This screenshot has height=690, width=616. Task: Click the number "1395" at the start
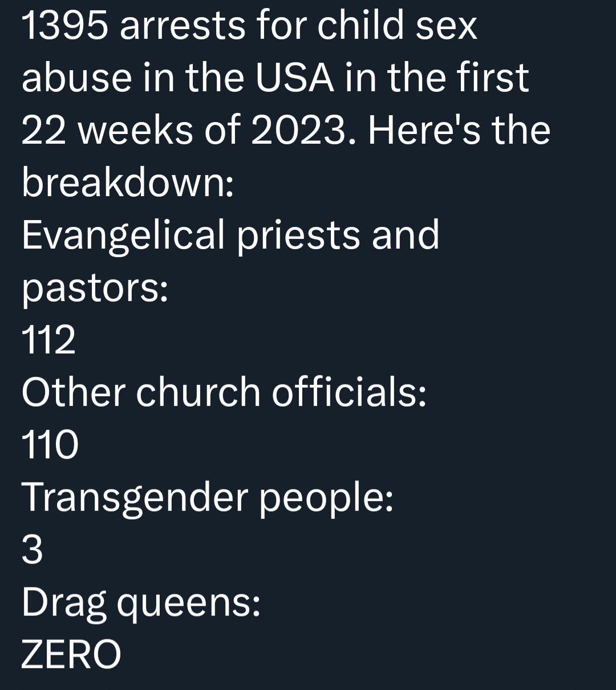click(65, 26)
